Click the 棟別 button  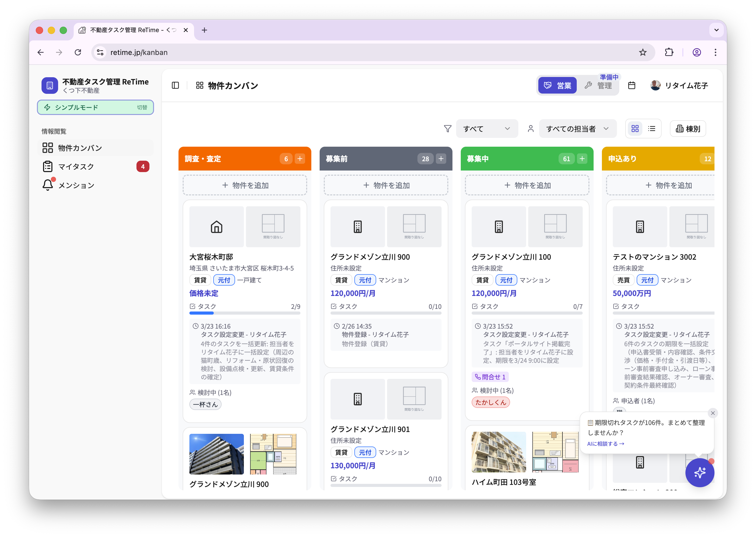688,129
